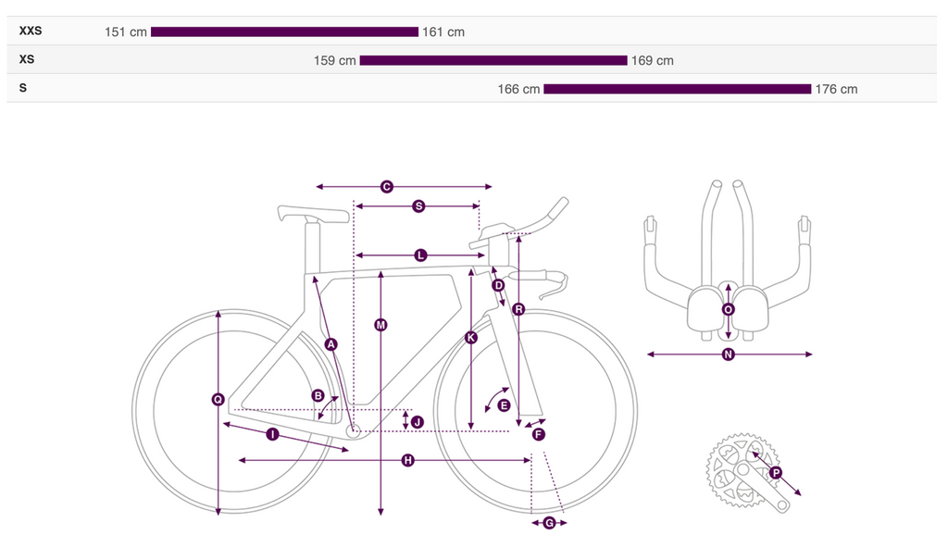Screen dimensions: 948x560
Task: Select the G trail marker
Action: [x=549, y=522]
